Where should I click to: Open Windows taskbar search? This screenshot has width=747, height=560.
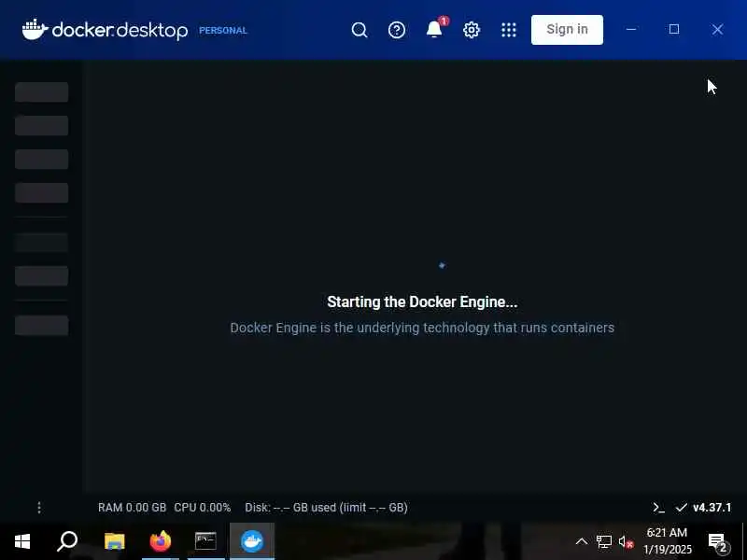pyautogui.click(x=67, y=541)
